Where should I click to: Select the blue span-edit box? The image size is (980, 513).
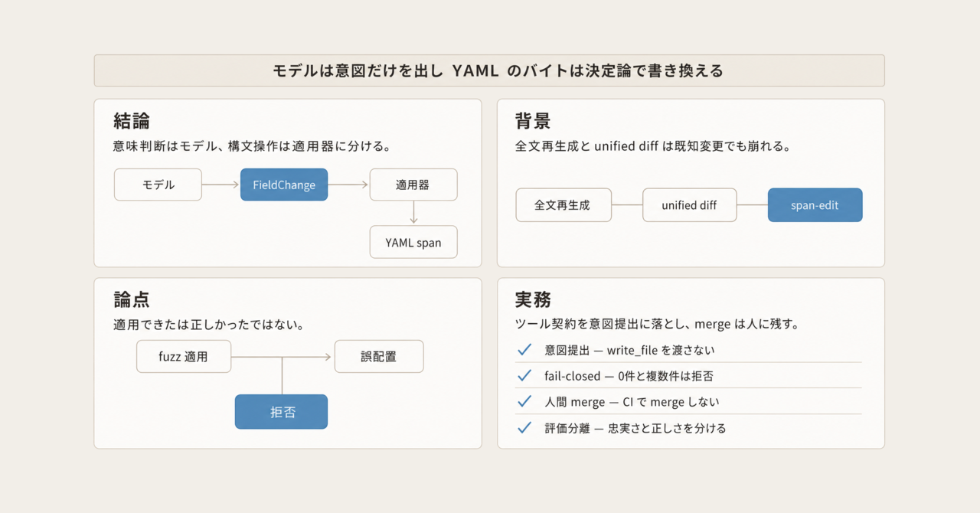click(x=815, y=205)
